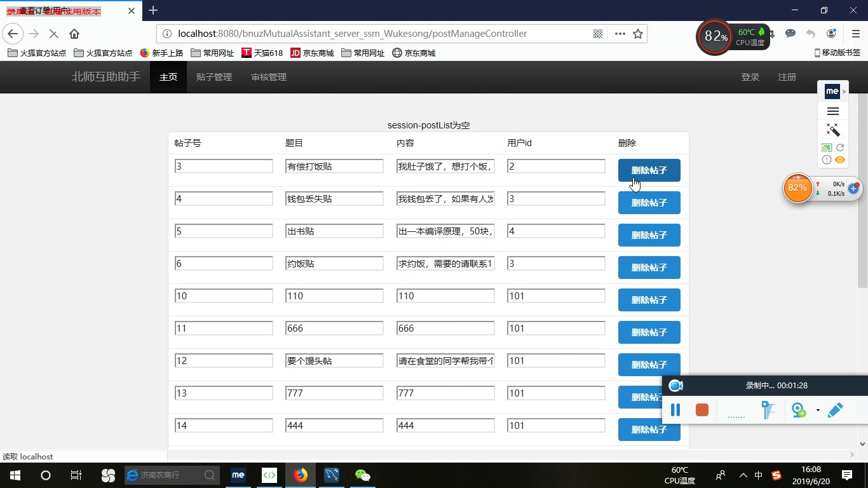Viewport: 868px width, 488px height.
Task: Click the recorder's key highlight tool icon
Action: pyautogui.click(x=768, y=410)
